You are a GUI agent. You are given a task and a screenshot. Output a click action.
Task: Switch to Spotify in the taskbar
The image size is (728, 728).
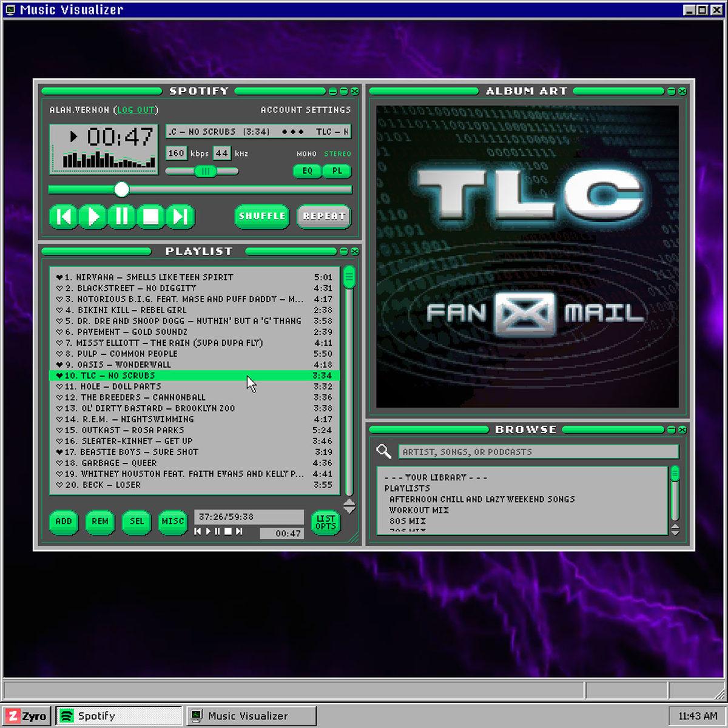119,716
